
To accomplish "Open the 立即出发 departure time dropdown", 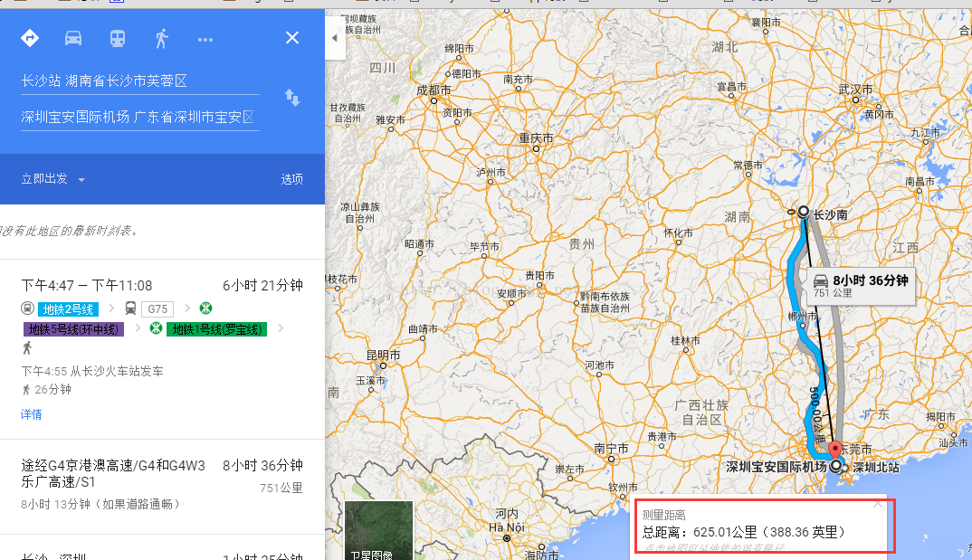I will tap(52, 179).
